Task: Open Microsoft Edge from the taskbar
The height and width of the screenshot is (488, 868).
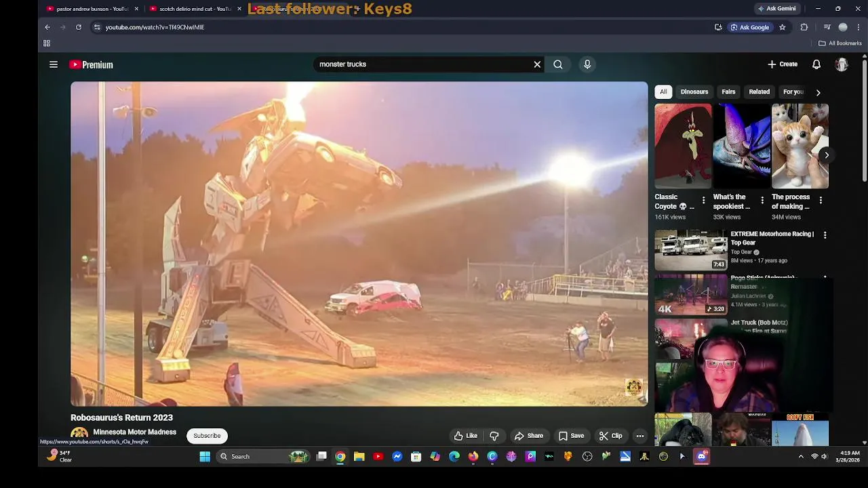Action: [x=454, y=456]
